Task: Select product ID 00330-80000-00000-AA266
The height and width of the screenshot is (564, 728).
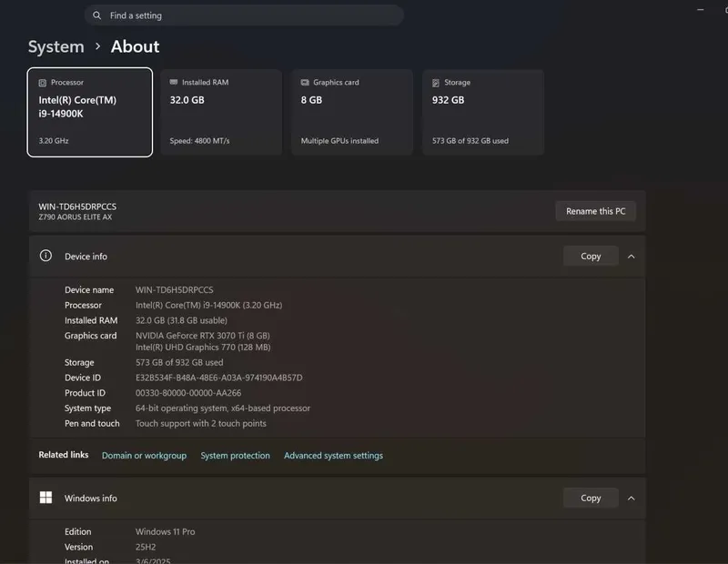Action: pyautogui.click(x=188, y=393)
